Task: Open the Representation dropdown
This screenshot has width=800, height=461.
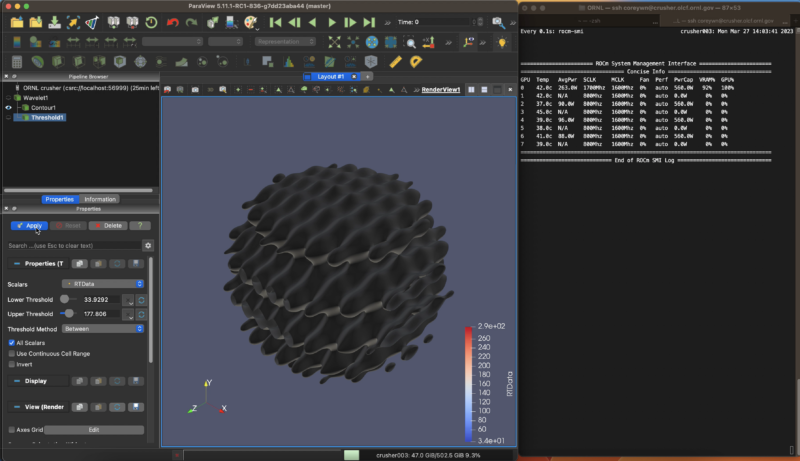Action: click(283, 42)
